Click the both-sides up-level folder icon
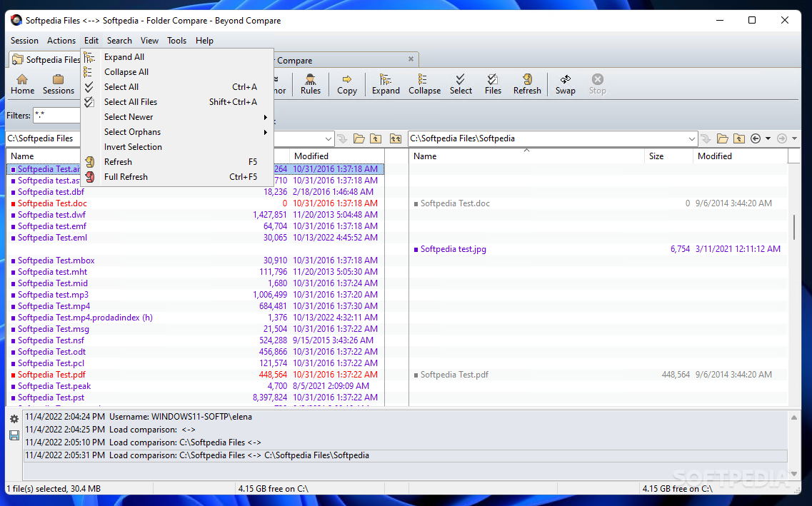 click(x=395, y=138)
